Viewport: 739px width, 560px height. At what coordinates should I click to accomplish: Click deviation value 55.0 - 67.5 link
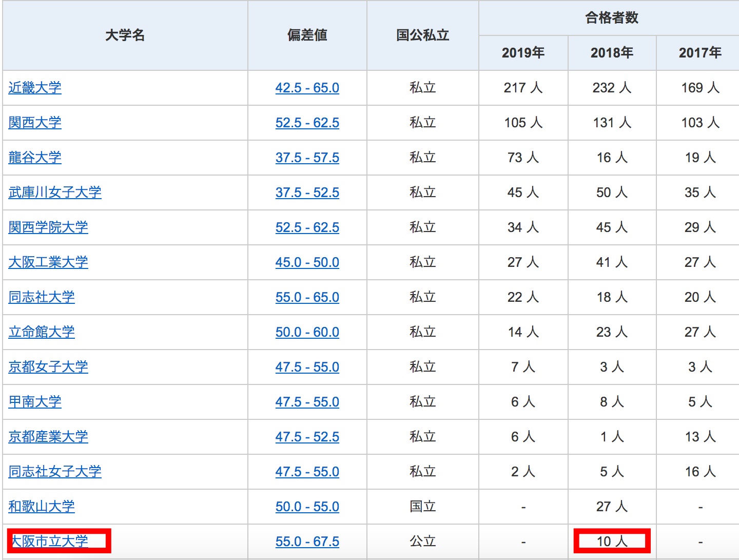coord(307,542)
